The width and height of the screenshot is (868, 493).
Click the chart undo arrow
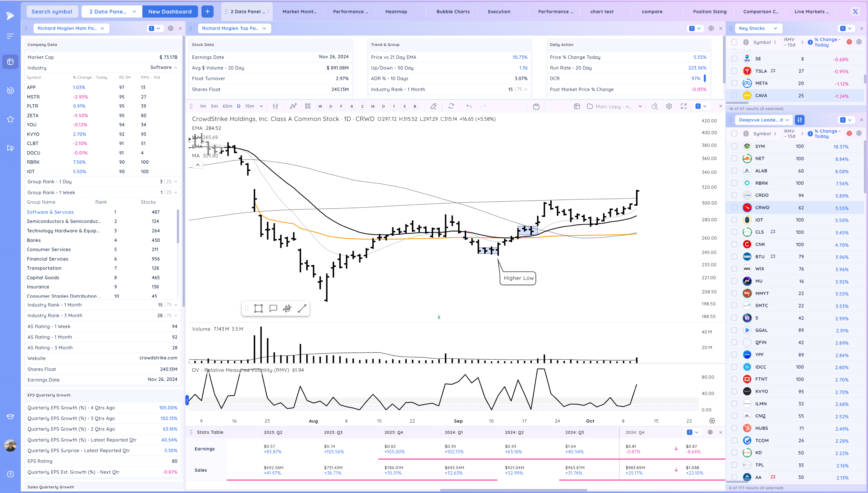[x=469, y=106]
